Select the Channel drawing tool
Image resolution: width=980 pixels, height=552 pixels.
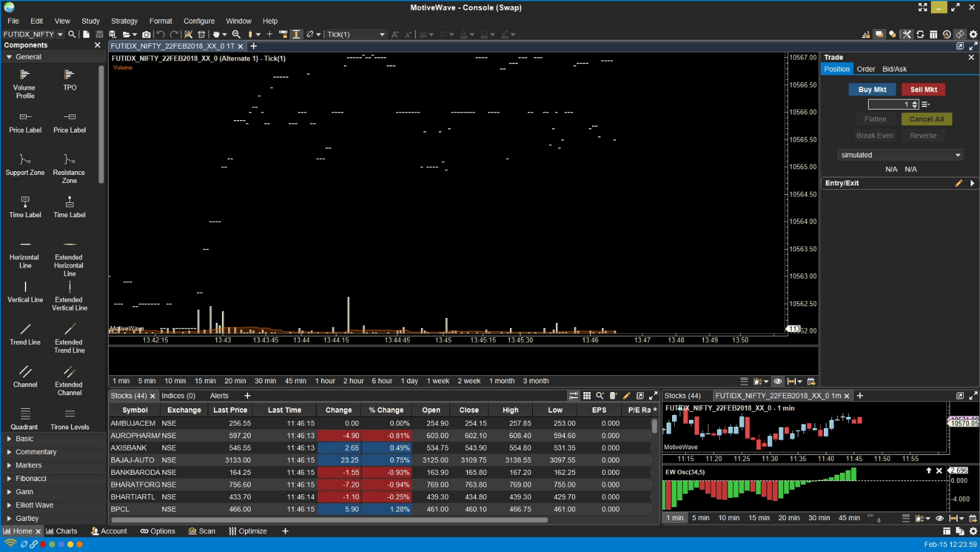[25, 377]
